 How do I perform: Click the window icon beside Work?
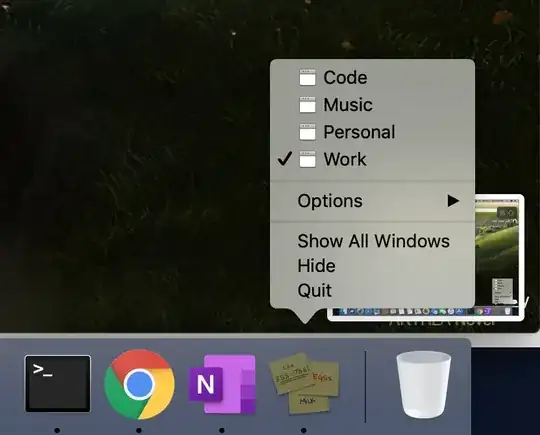coord(307,159)
